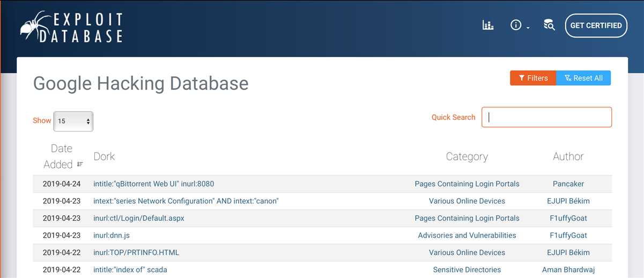View author Aman Bhardwaj's entries
This screenshot has height=278, width=644.
coord(568,270)
